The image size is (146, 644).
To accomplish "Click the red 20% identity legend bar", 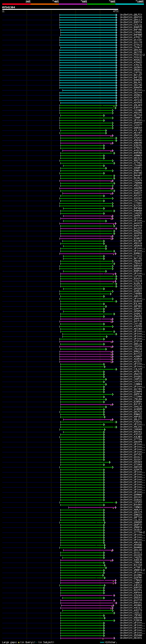I will click(x=16, y=4).
